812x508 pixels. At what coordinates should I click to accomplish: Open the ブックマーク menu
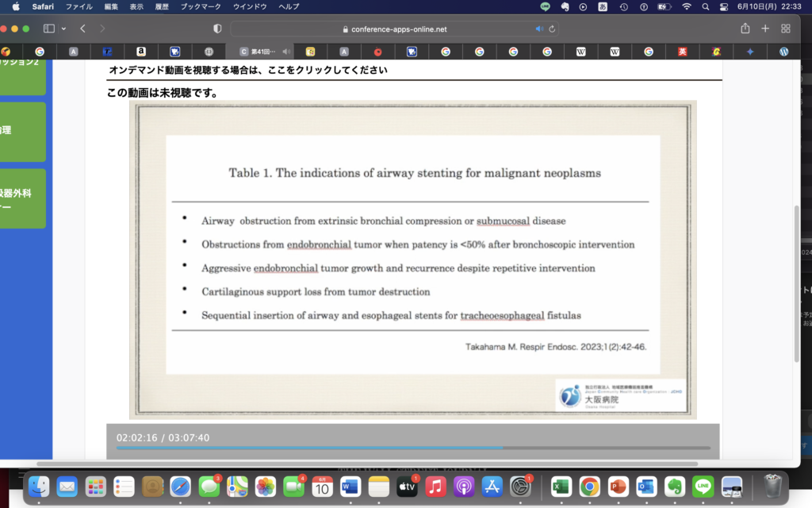(201, 6)
